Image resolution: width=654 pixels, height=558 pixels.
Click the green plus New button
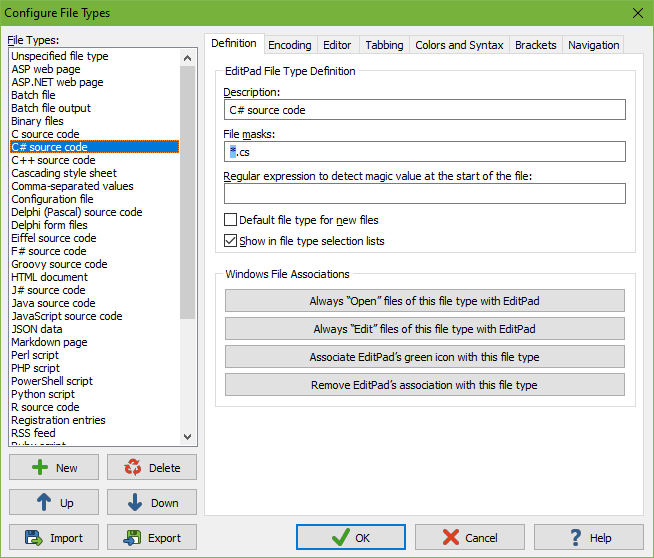54,467
